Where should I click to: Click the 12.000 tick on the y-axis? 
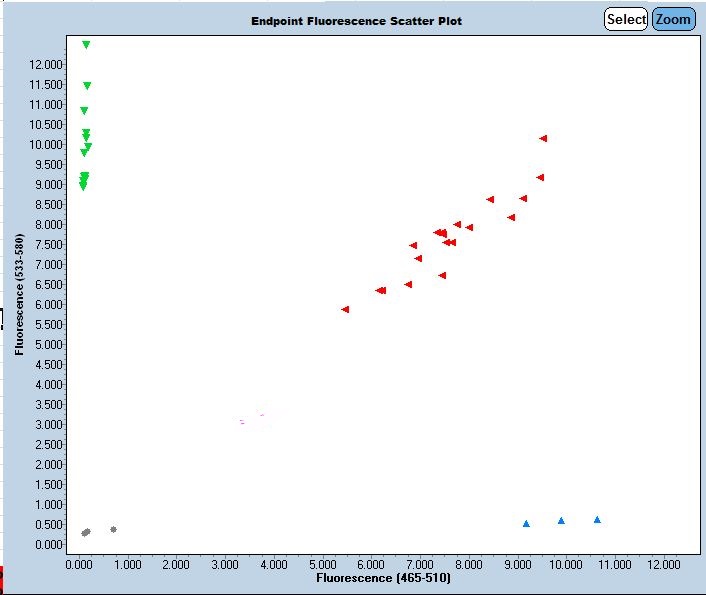point(48,64)
